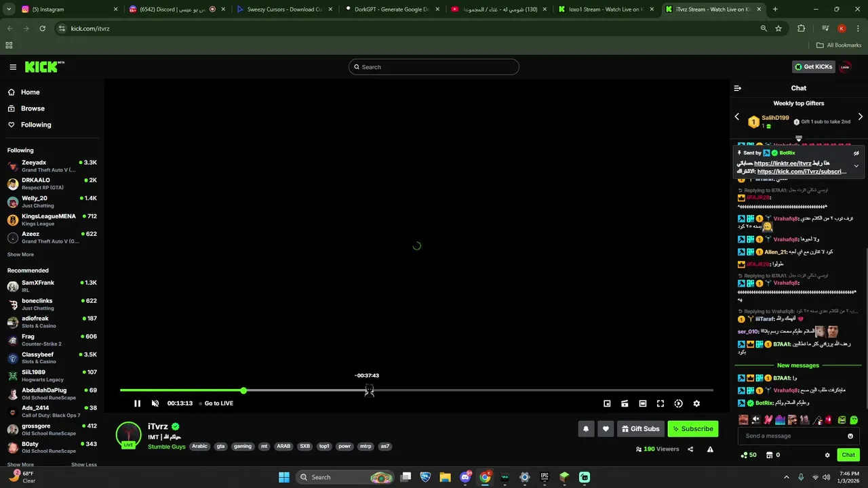Open the emoji picker in chat

click(x=850, y=436)
